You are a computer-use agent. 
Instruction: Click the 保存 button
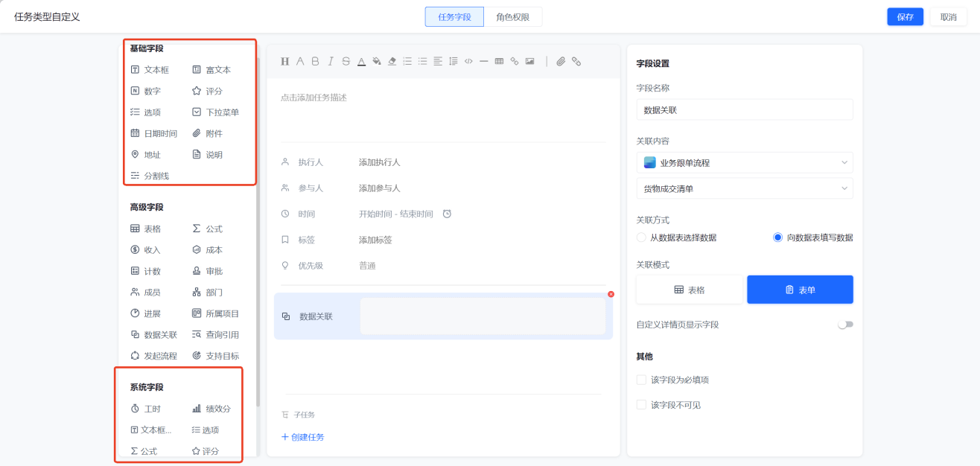[x=906, y=17]
